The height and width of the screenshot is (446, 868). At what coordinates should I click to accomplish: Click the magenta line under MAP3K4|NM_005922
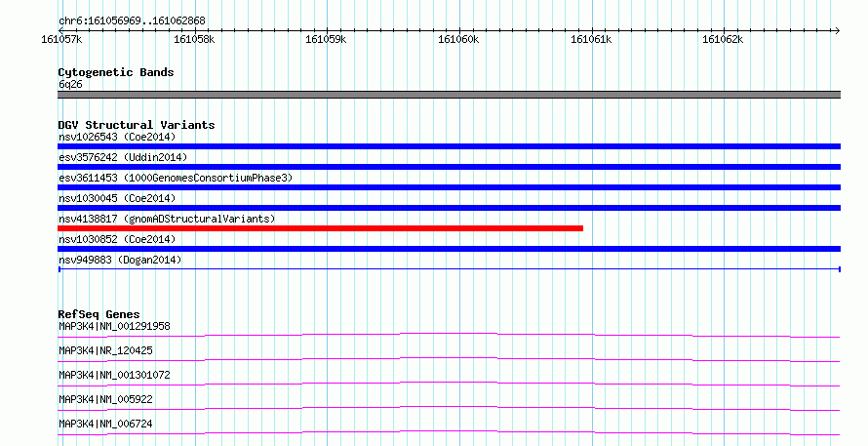click(x=449, y=408)
